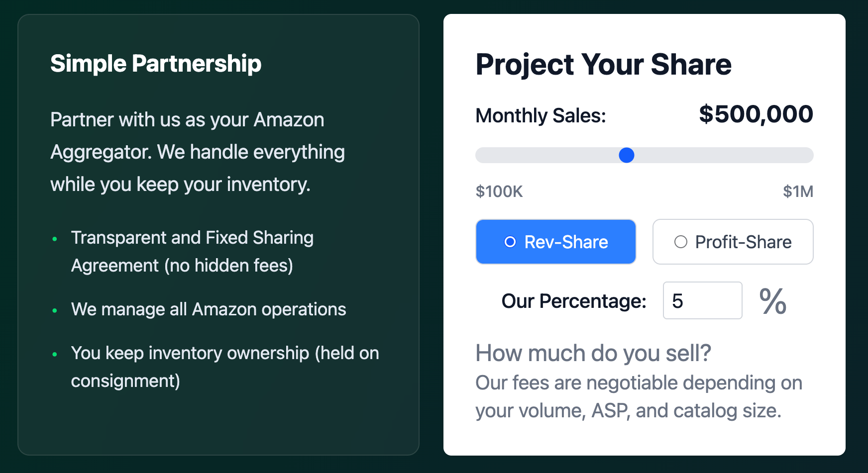
Task: Click the $100K minimum label
Action: (500, 191)
